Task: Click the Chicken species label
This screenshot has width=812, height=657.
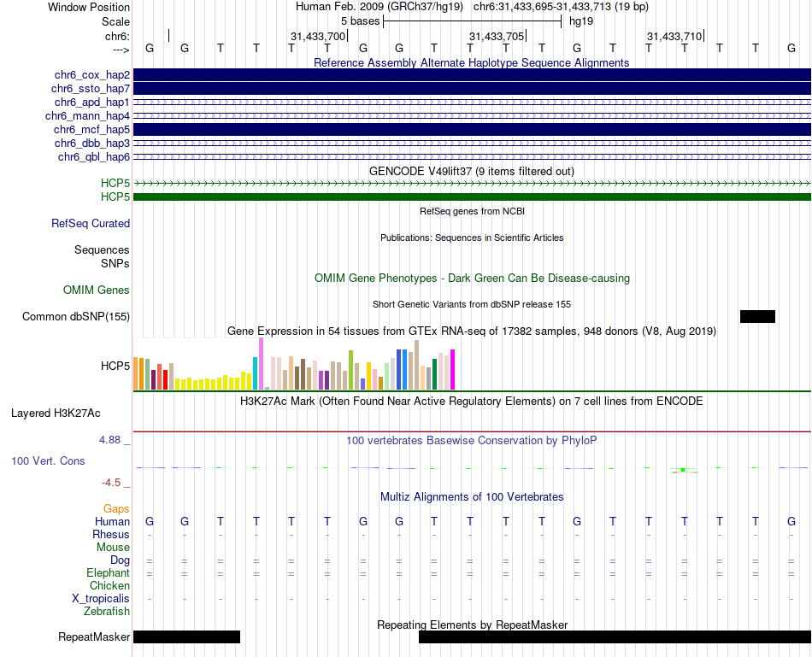Action: pos(109,585)
